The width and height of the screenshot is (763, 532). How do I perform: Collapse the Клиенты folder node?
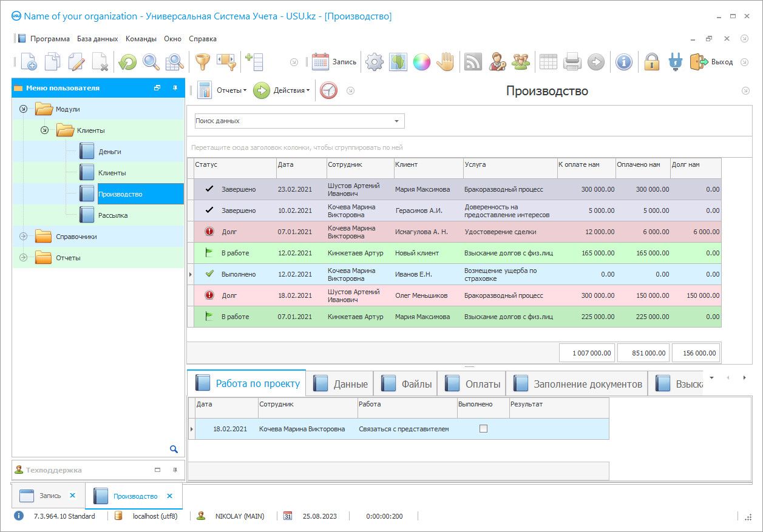click(x=44, y=130)
